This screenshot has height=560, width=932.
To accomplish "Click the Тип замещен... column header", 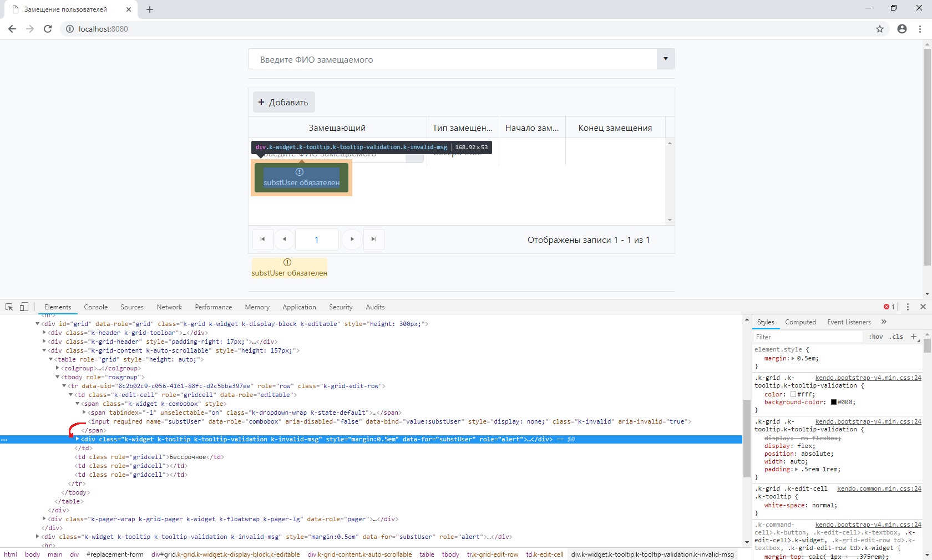I will click(463, 128).
